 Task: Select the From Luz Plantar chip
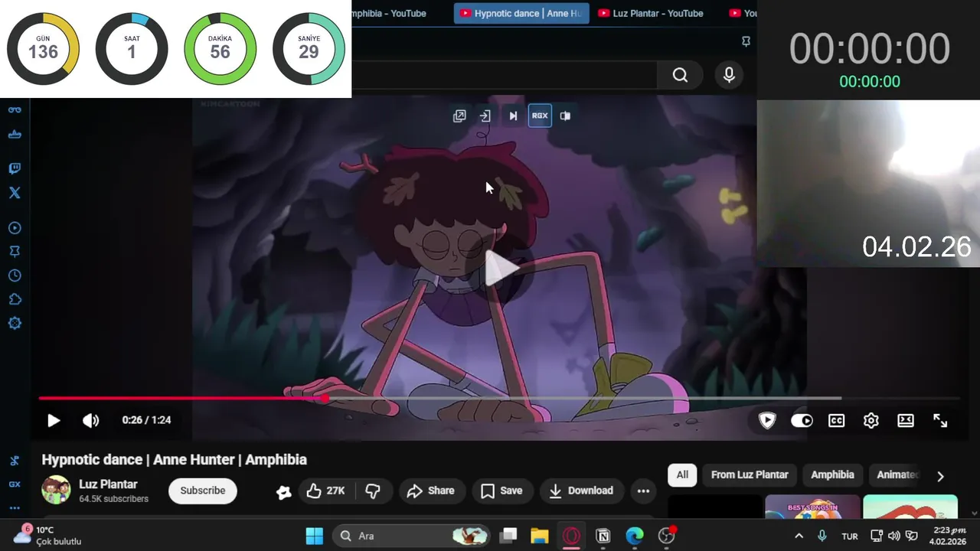click(x=750, y=474)
